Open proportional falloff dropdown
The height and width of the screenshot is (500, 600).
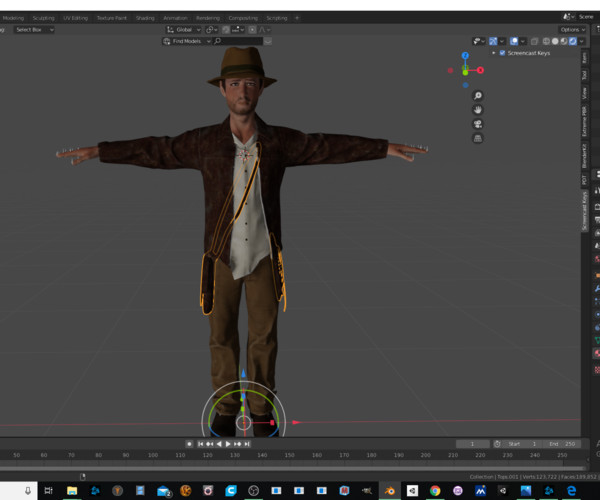(x=265, y=29)
